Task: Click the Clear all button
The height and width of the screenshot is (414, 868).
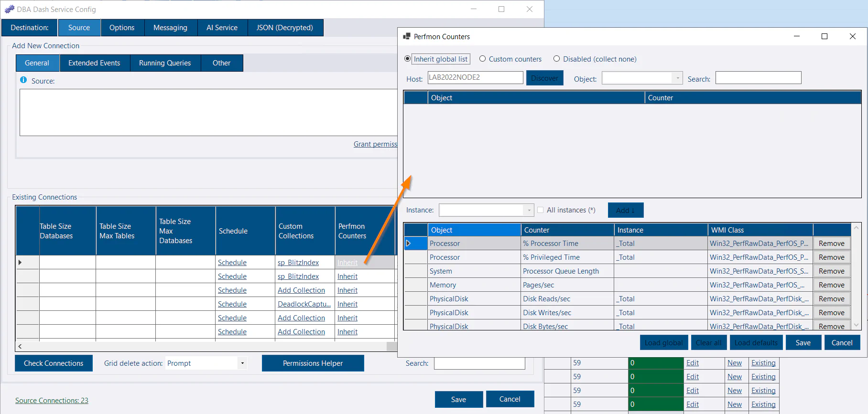Action: [x=709, y=343]
